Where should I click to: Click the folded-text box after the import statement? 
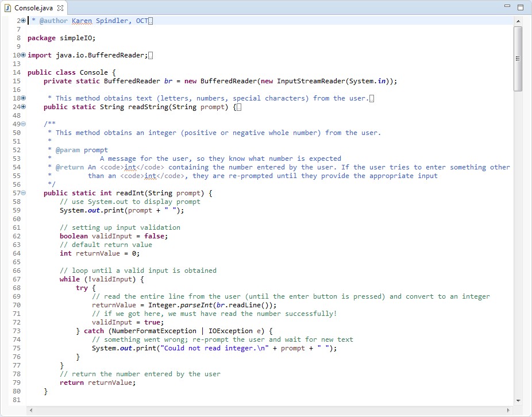(151, 55)
